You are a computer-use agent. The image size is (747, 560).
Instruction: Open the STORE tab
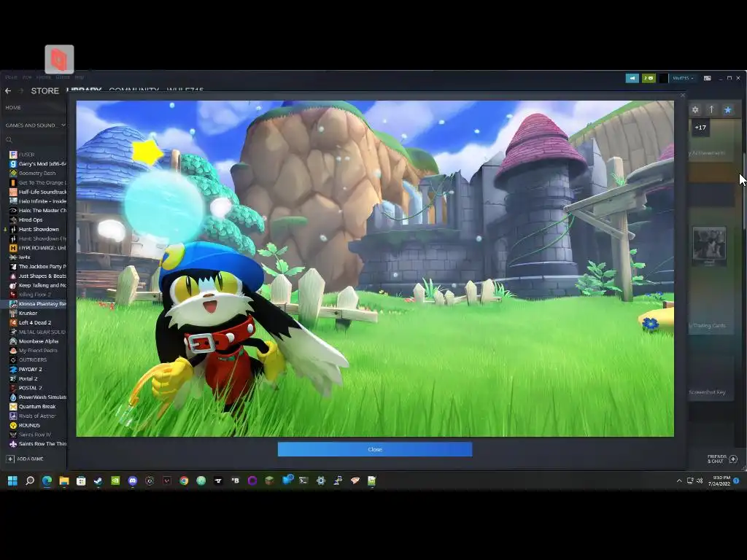click(x=44, y=90)
